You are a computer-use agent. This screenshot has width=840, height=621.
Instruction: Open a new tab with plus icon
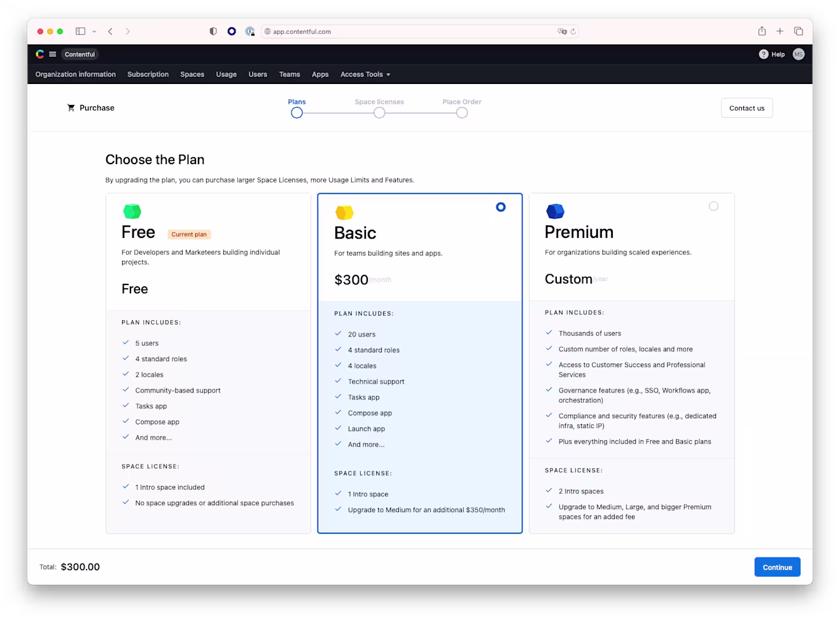click(780, 31)
